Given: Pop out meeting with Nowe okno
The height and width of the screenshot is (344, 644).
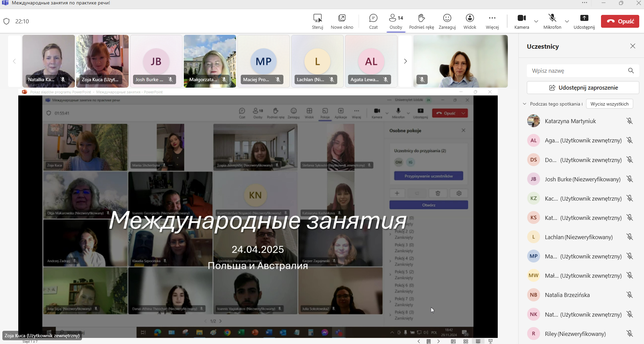Looking at the screenshot, I should pos(342,21).
